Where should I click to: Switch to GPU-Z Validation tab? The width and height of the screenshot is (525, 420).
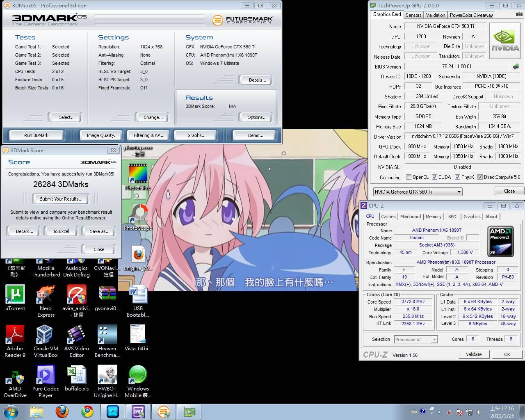(x=436, y=15)
